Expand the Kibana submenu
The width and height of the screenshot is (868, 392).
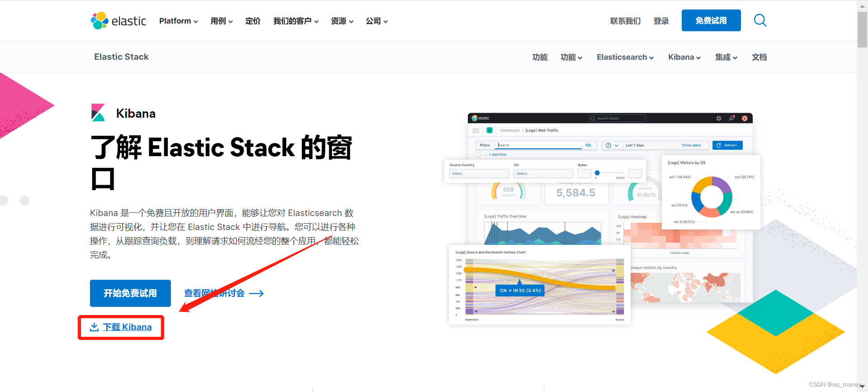click(684, 57)
